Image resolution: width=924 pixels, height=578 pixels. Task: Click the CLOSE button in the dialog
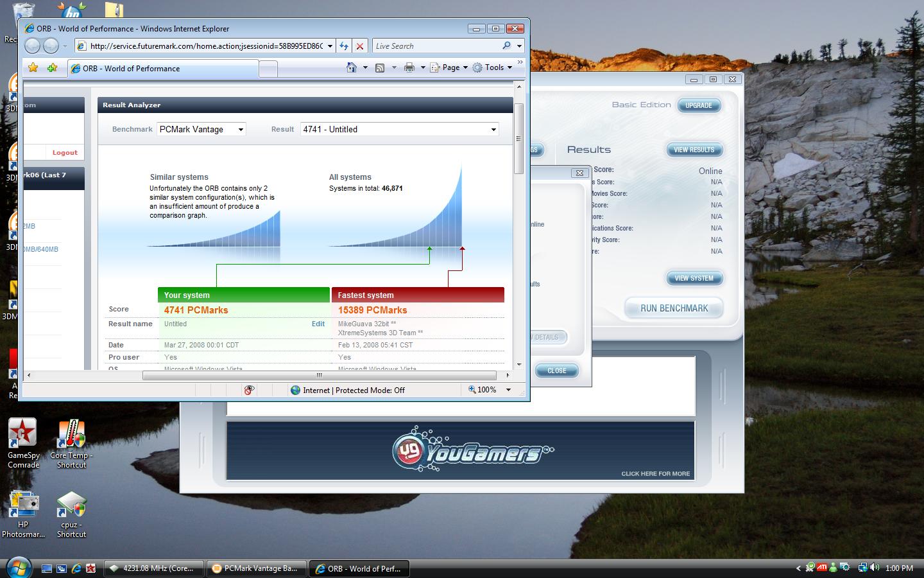coord(557,371)
